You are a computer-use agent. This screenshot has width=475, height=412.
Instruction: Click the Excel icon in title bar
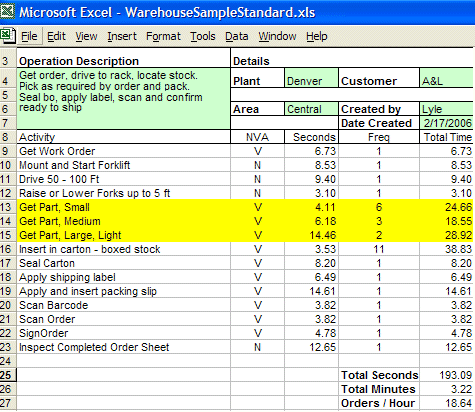pyautogui.click(x=7, y=12)
